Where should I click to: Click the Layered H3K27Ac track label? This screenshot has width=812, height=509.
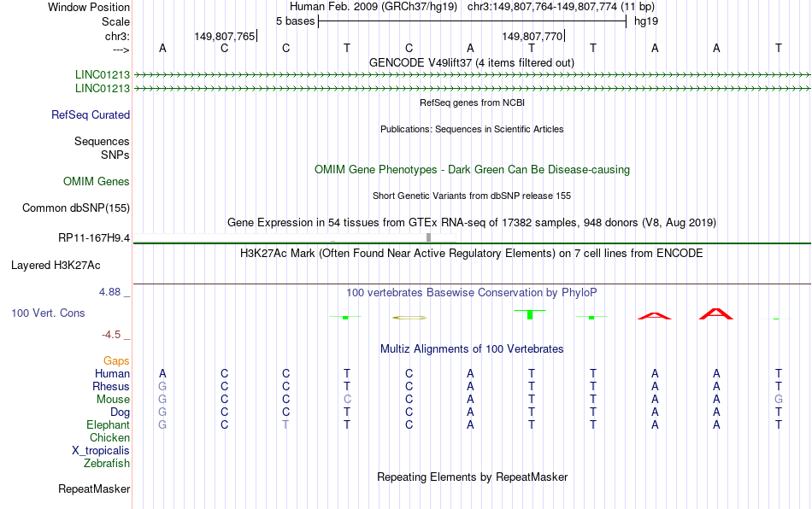(x=56, y=266)
